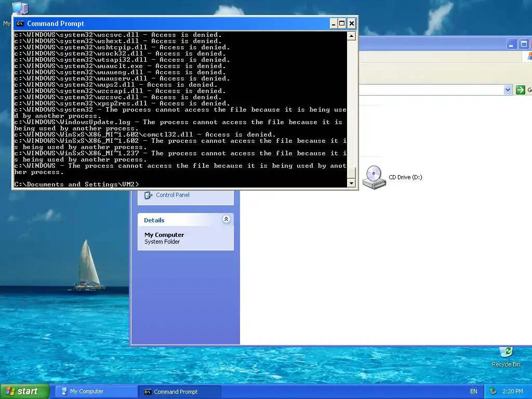Click 'System Folder' text in Details
Screen dimensions: 532x399
162,242
